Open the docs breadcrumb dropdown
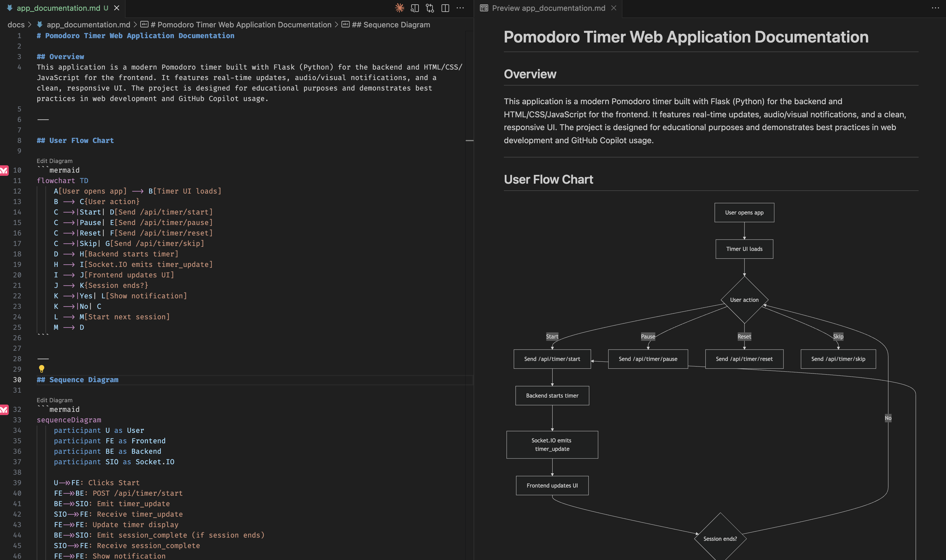Image resolution: width=946 pixels, height=560 pixels. [16, 24]
